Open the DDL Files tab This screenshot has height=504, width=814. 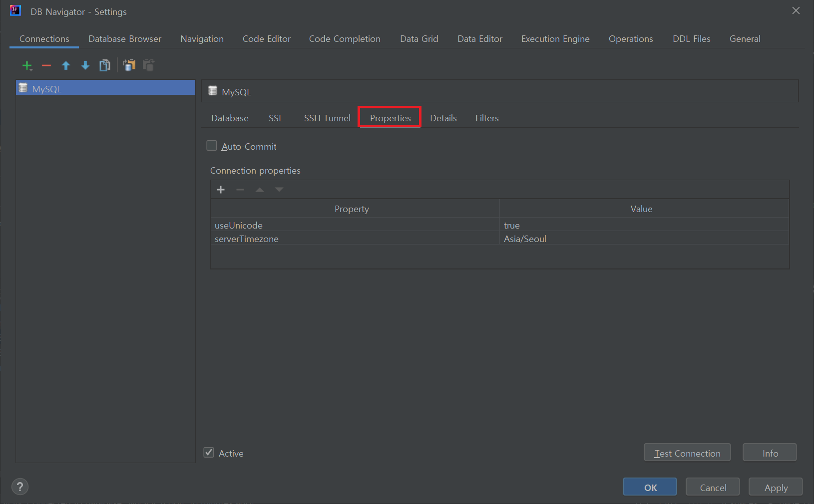coord(692,39)
